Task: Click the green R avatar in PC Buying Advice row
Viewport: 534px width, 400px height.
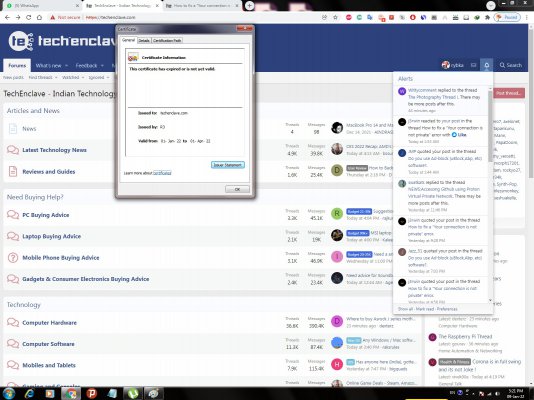Action: [x=337, y=214]
